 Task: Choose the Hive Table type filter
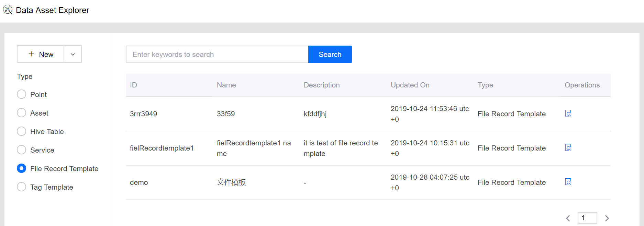point(22,131)
